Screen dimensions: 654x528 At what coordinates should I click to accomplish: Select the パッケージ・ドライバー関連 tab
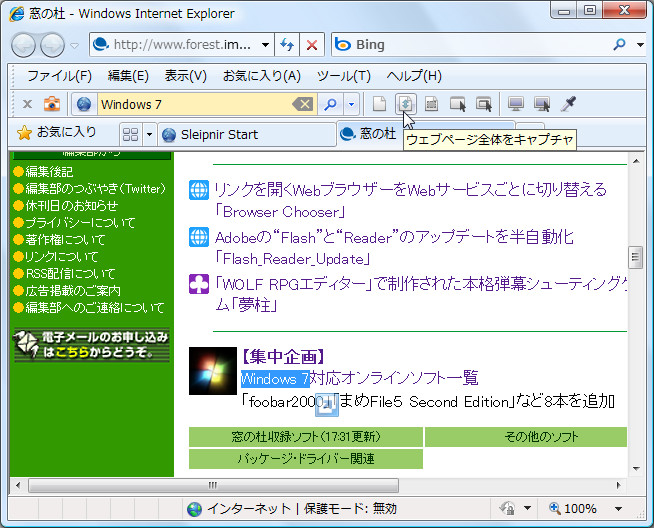pyautogui.click(x=306, y=459)
